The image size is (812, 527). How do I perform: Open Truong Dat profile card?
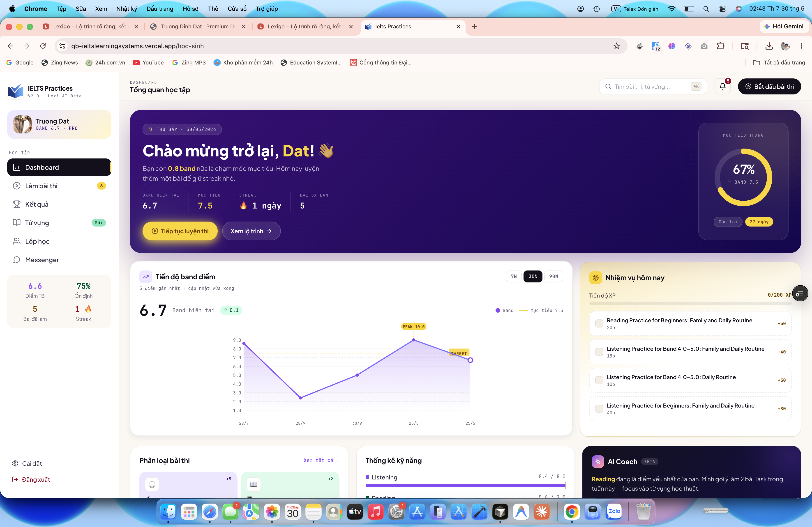pos(59,124)
